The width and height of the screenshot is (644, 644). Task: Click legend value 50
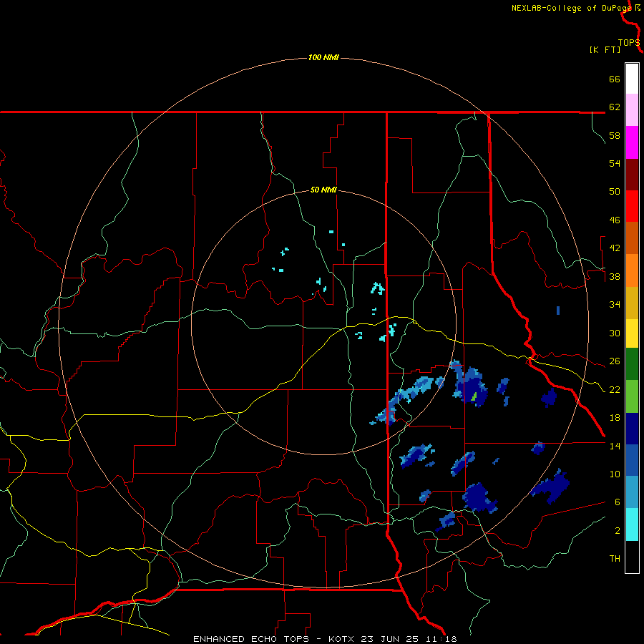coord(615,192)
